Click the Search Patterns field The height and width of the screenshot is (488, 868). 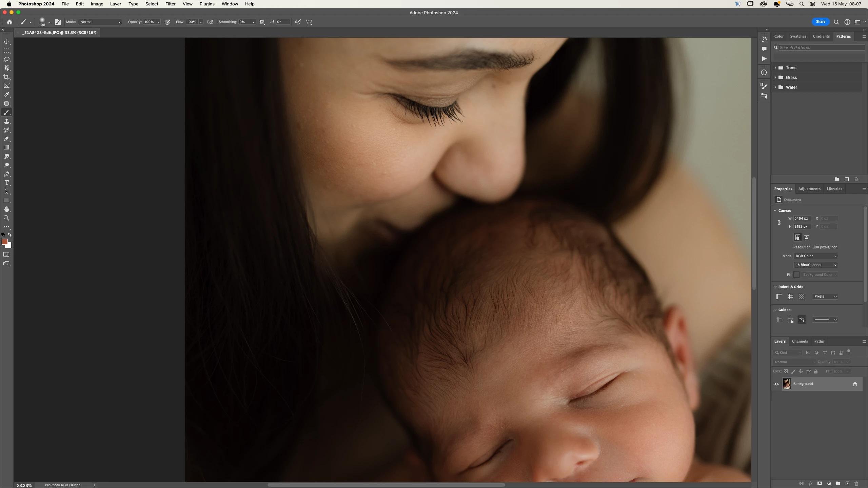(x=821, y=48)
